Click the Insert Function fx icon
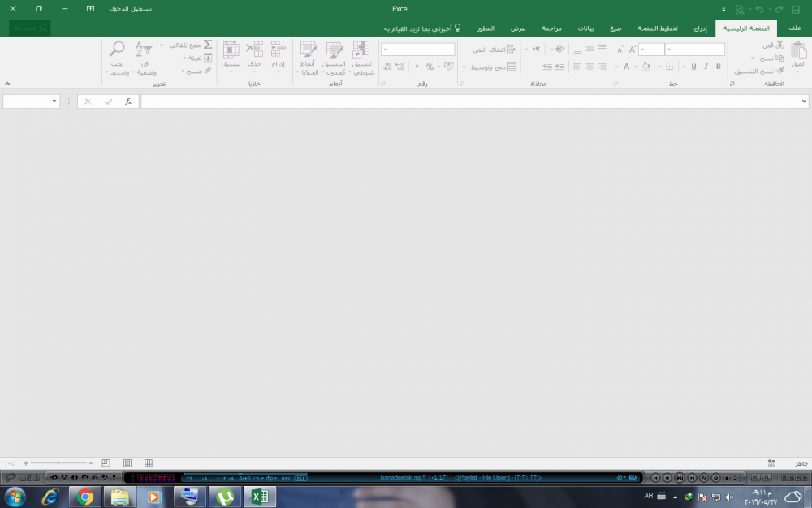This screenshot has height=508, width=812. pos(128,102)
